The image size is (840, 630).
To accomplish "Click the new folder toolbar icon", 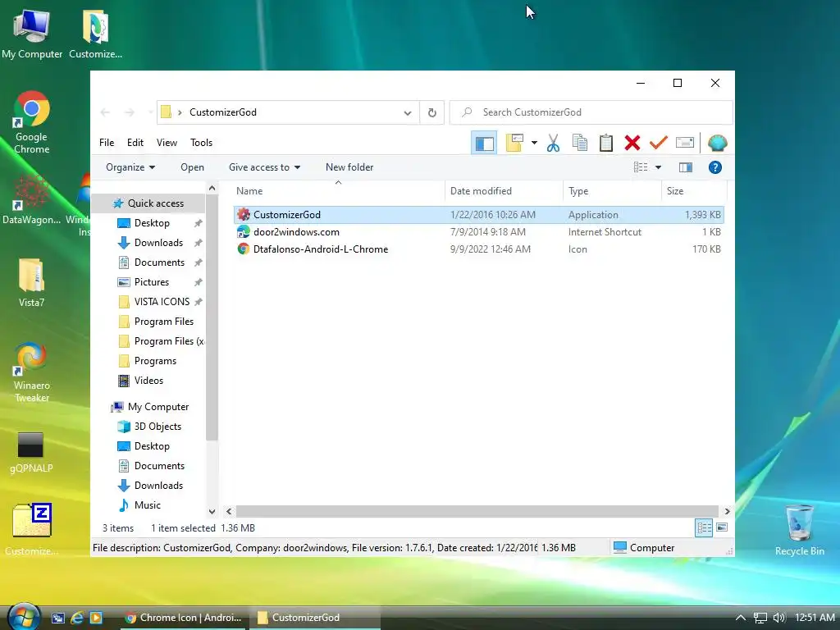I will click(514, 143).
